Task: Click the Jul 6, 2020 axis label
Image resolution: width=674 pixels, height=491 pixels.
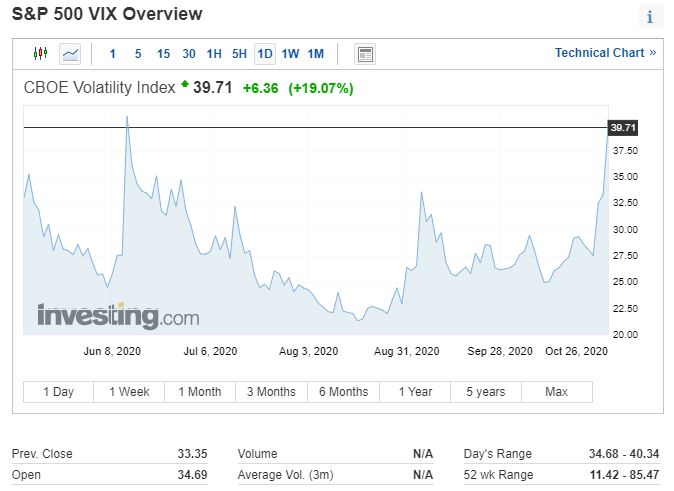Action: (x=210, y=351)
